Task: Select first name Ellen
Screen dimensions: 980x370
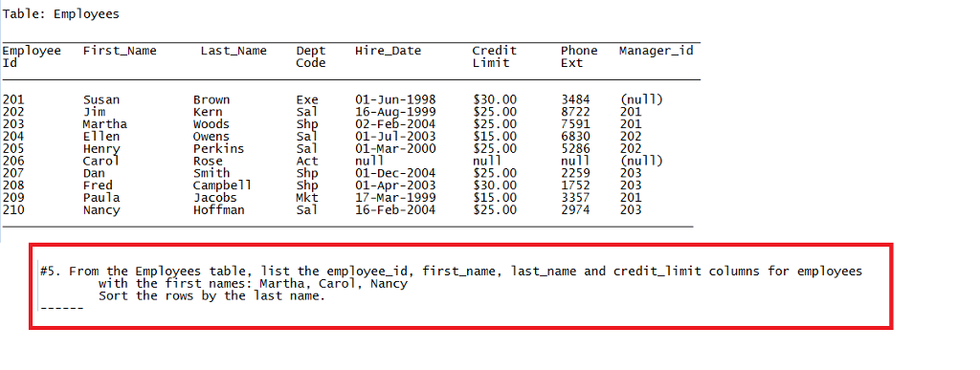Action: [101, 137]
